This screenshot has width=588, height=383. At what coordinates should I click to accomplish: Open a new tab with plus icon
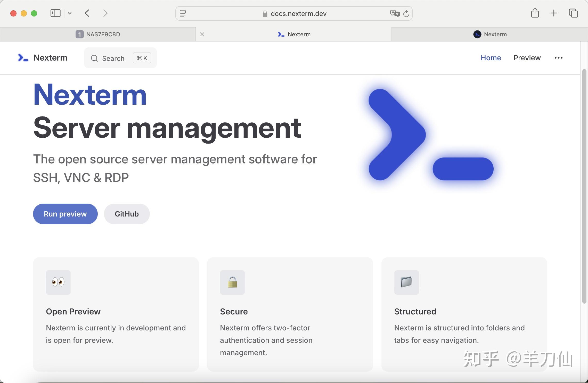(554, 13)
